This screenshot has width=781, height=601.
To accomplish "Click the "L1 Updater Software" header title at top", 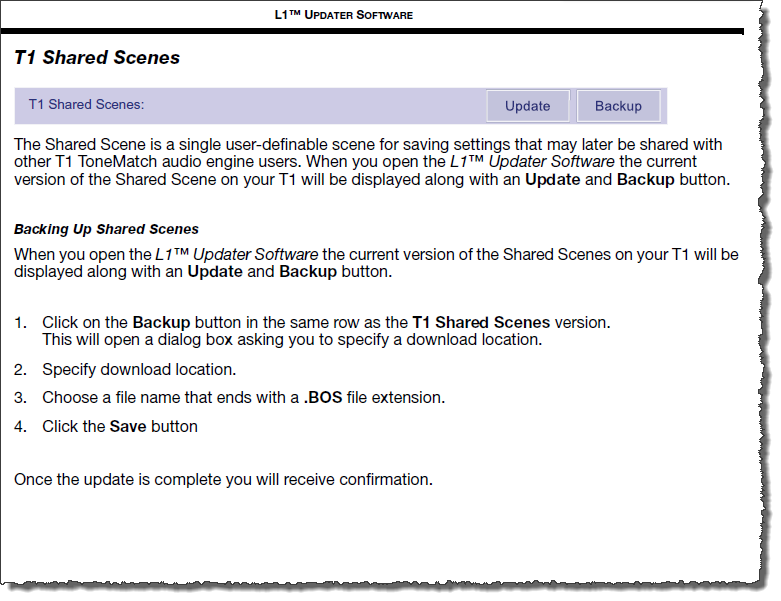I will [343, 15].
